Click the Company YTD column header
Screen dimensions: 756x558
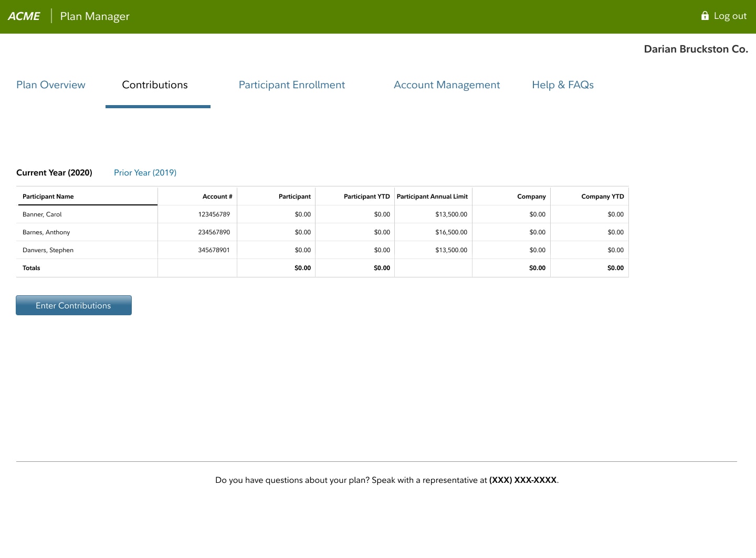603,197
